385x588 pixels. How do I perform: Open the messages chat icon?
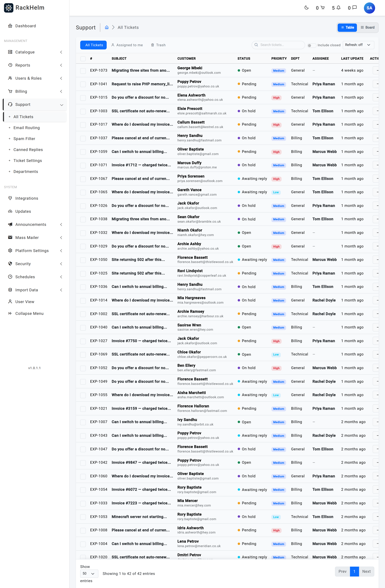(x=354, y=8)
